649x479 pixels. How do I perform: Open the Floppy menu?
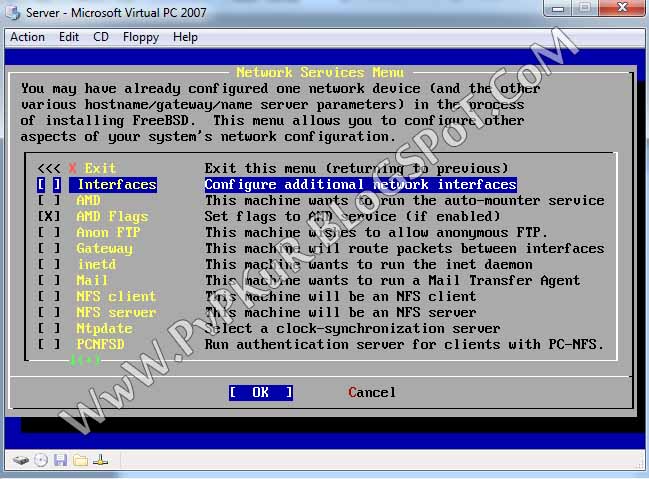point(141,37)
